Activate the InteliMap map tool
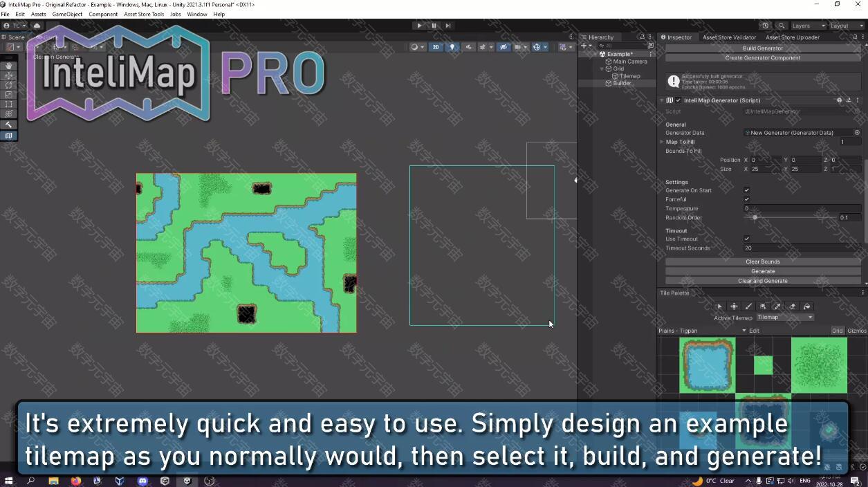Image resolution: width=868 pixels, height=487 pixels. click(x=8, y=136)
